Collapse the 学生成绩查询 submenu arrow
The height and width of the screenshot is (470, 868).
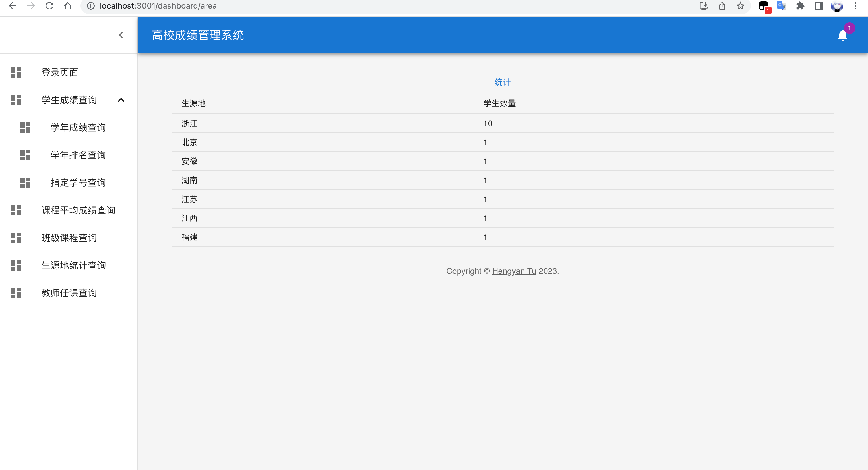coord(121,100)
